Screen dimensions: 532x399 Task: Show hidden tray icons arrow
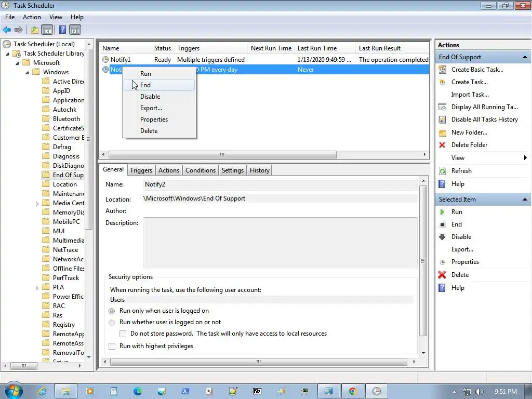[x=454, y=392]
